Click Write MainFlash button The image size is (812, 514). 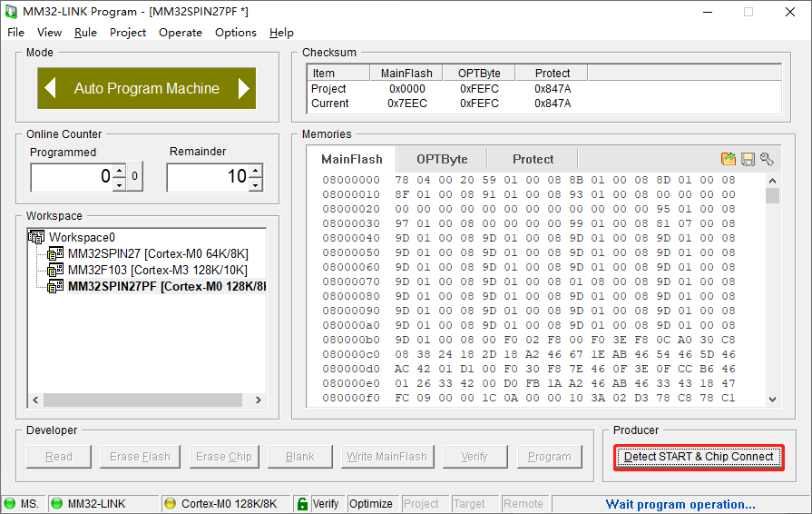[x=386, y=457]
